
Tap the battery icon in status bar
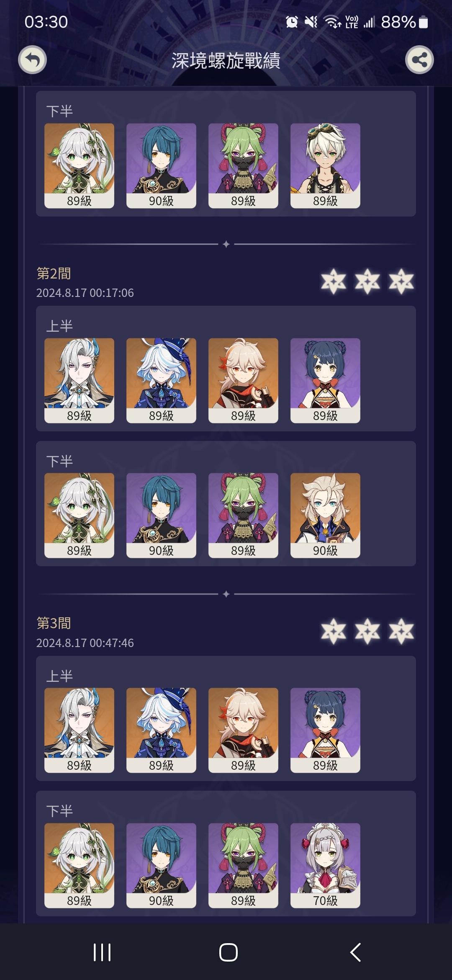click(423, 22)
